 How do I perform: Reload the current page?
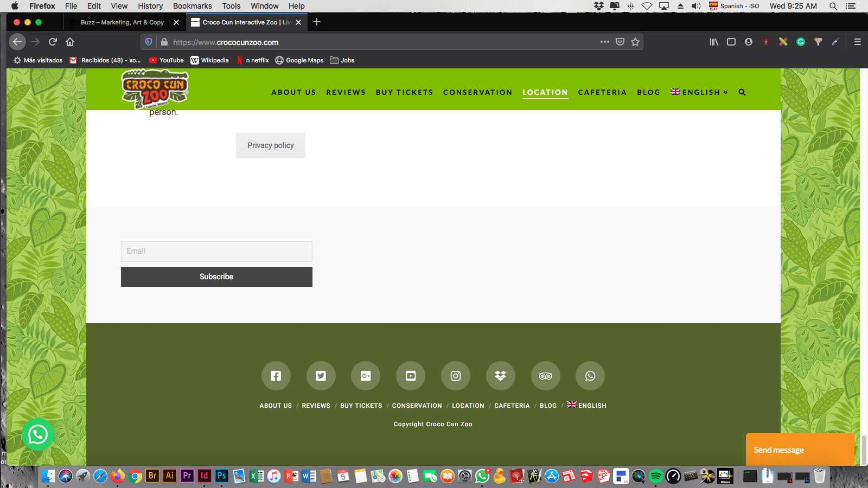pos(53,42)
